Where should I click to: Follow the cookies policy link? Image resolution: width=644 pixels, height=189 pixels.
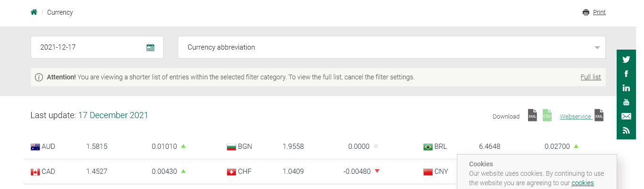tap(582, 183)
